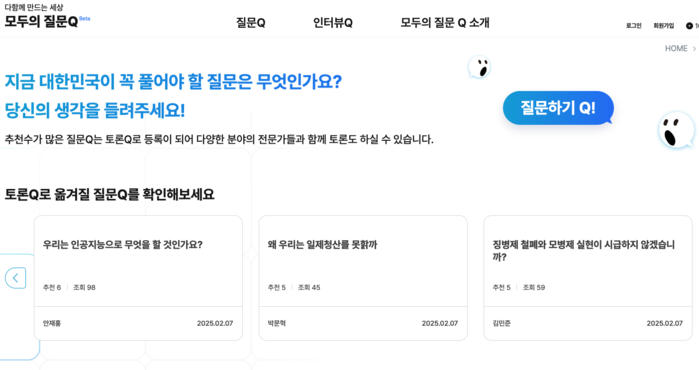Click author name 김민준
Screen dimensions: 699x370
[501, 323]
